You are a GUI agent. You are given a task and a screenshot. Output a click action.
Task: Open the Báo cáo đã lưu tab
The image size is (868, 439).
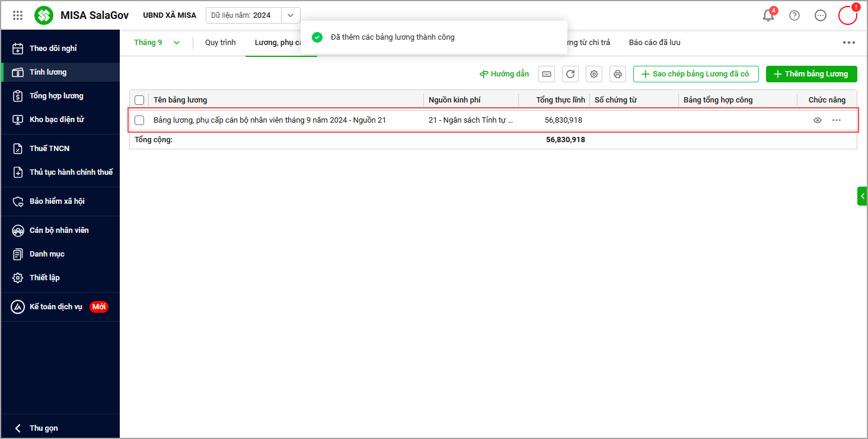point(655,43)
